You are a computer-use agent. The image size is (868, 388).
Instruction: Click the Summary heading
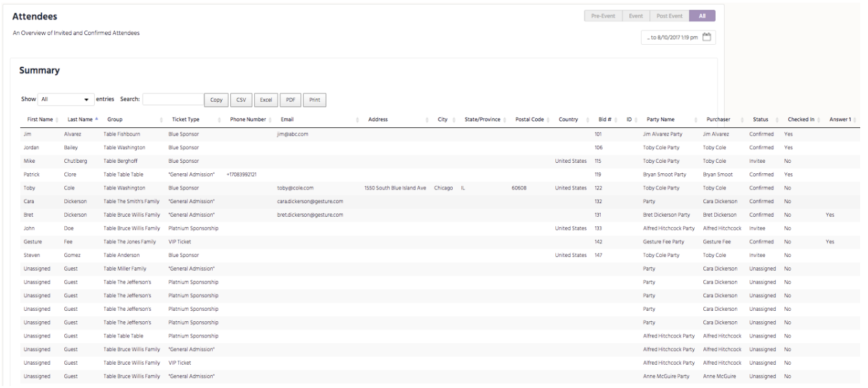[40, 70]
